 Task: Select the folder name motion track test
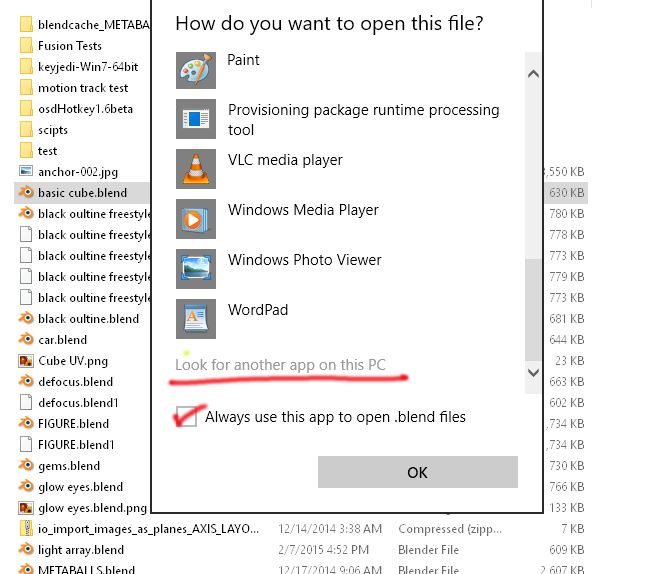(83, 88)
